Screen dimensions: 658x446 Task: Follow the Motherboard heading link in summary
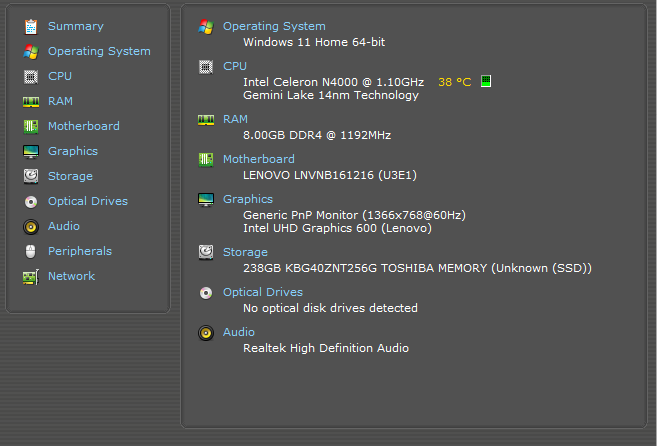point(258,159)
